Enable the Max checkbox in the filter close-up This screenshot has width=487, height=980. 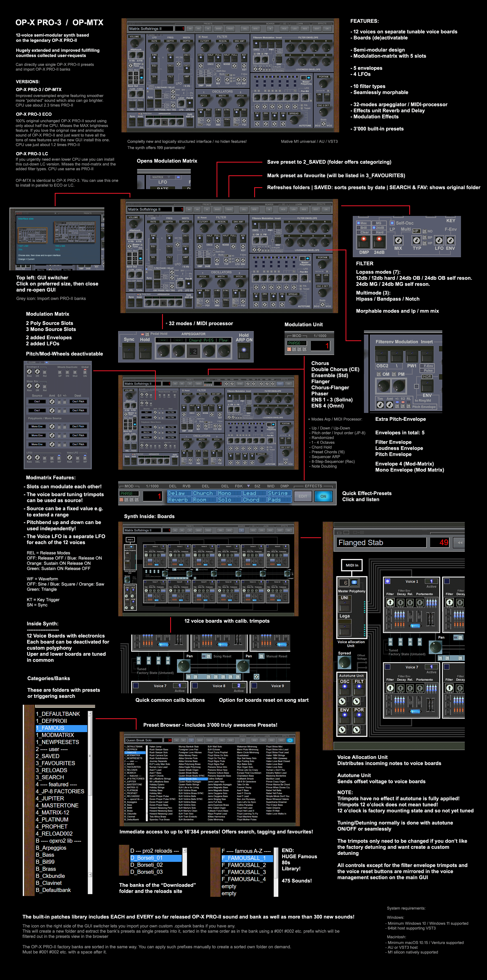click(x=358, y=223)
